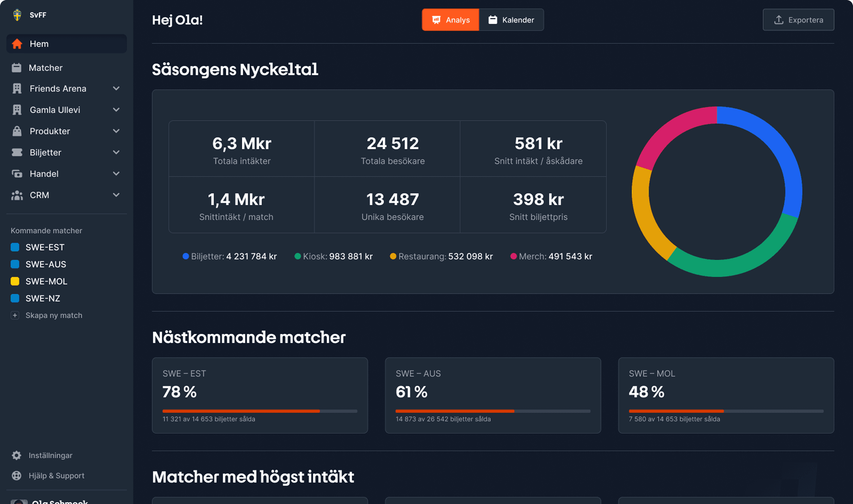Click the CRM people icon
853x504 pixels.
click(17, 195)
